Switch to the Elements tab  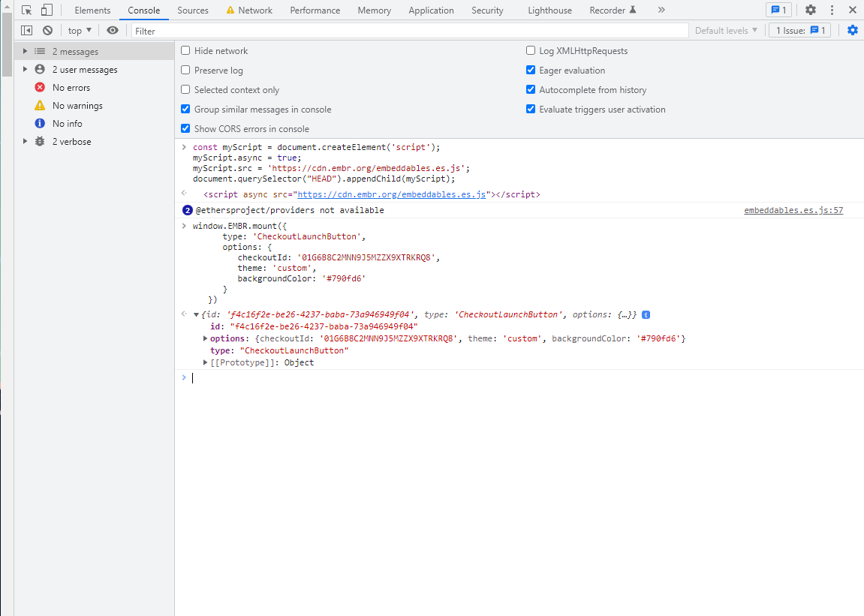pos(92,11)
